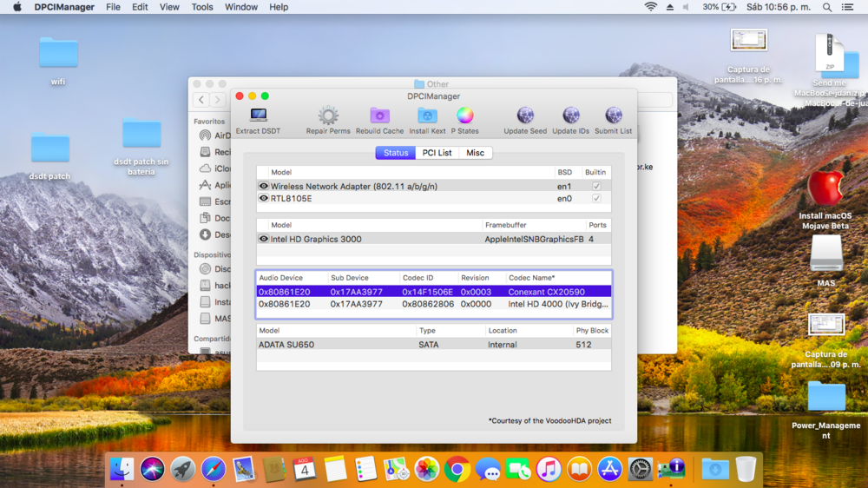Open Google Chrome from the Dock
The height and width of the screenshot is (488, 868).
pyautogui.click(x=457, y=470)
